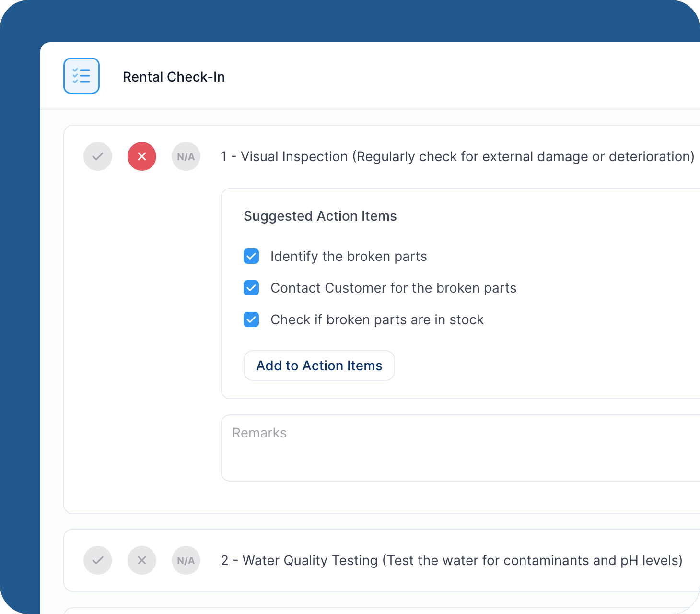
Task: Click into the Remarks field
Action: (x=460, y=448)
